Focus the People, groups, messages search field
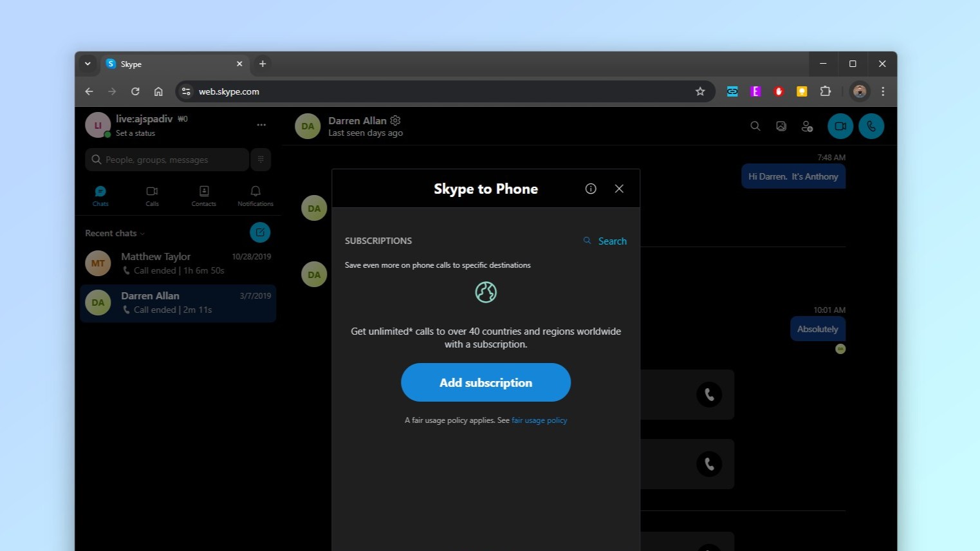Viewport: 980px width, 551px height. [x=167, y=160]
